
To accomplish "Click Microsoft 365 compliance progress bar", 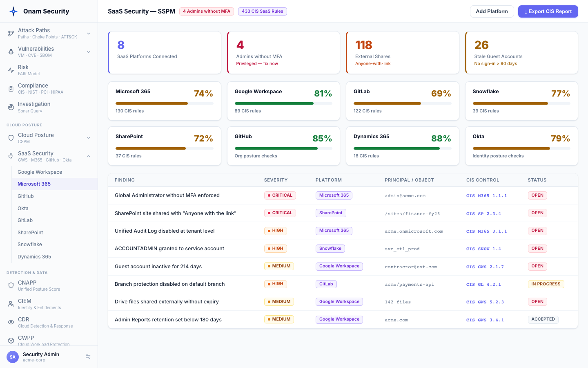I will point(165,103).
